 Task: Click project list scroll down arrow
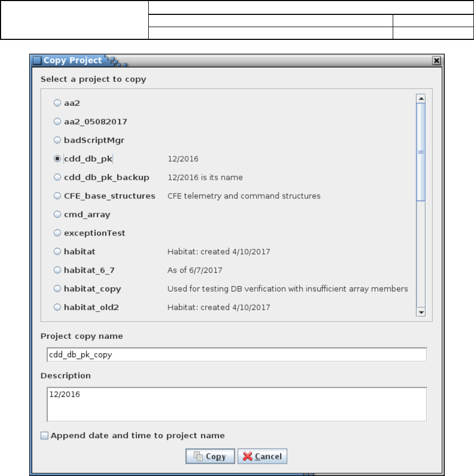421,312
